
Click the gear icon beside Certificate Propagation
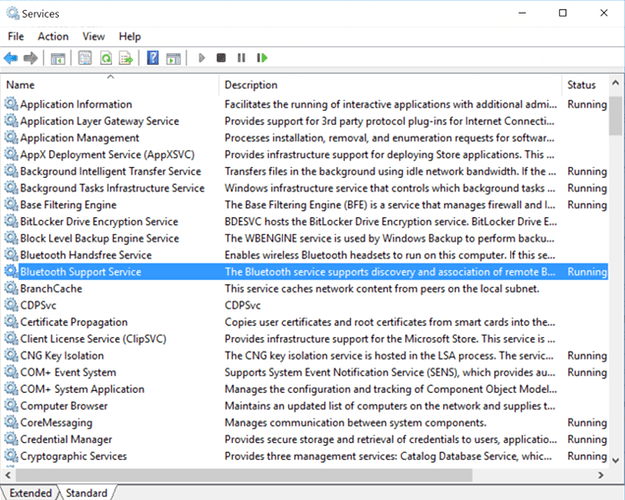pyautogui.click(x=11, y=322)
